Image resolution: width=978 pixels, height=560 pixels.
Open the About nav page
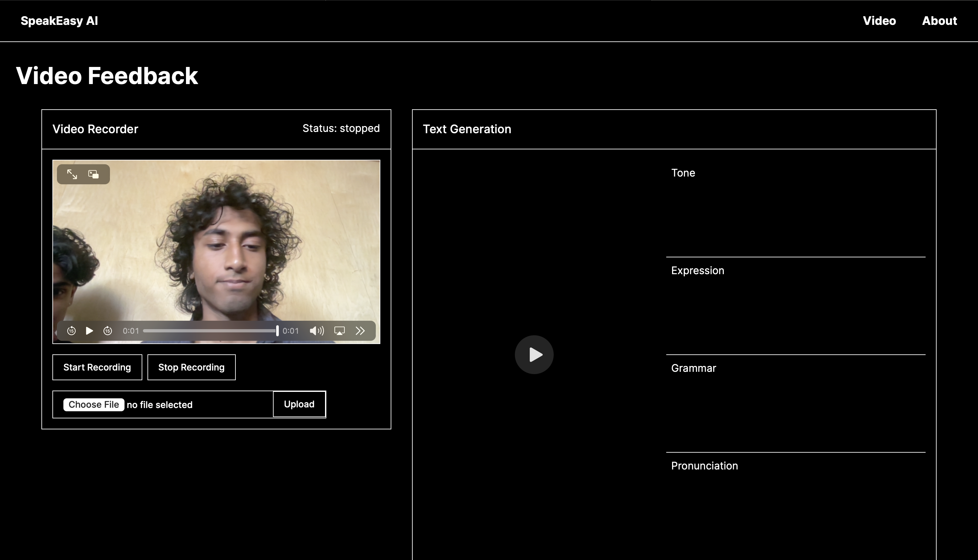pos(939,21)
